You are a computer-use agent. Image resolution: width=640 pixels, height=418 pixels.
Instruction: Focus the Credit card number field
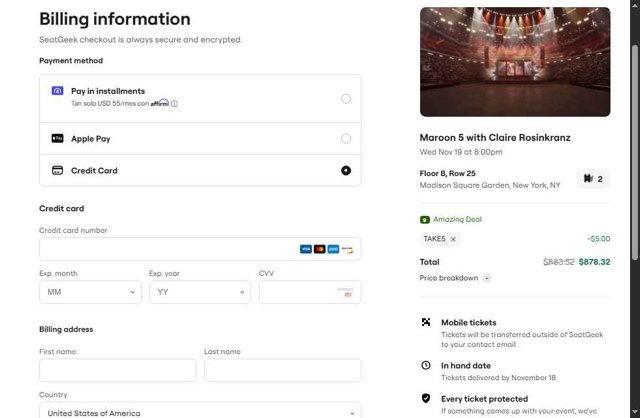[x=200, y=249]
